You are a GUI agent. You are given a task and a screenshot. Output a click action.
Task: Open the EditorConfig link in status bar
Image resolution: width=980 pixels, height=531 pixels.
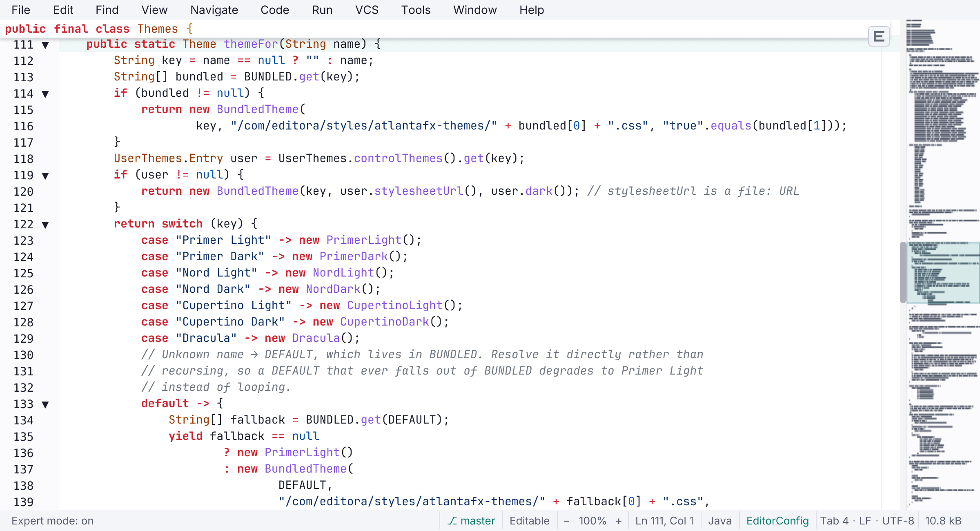[777, 521]
